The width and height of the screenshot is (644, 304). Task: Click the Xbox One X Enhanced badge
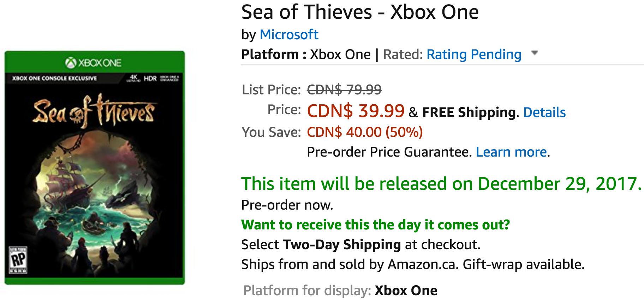coord(170,78)
